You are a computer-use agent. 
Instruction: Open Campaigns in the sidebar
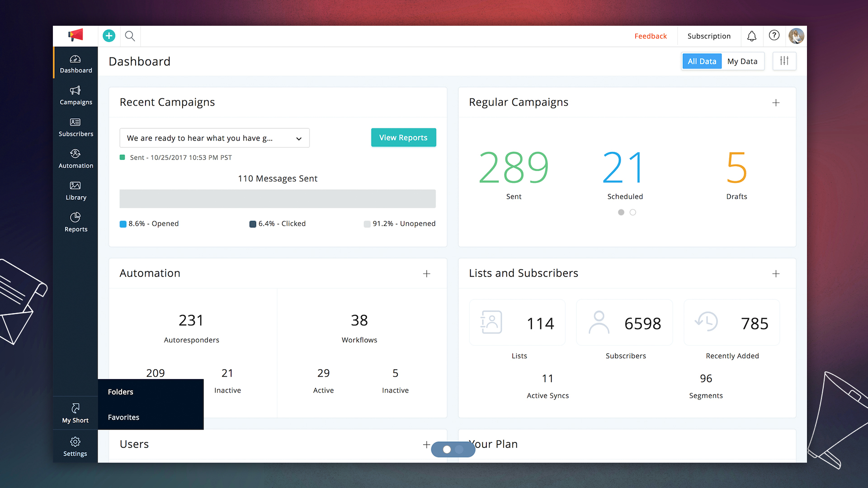click(x=76, y=95)
